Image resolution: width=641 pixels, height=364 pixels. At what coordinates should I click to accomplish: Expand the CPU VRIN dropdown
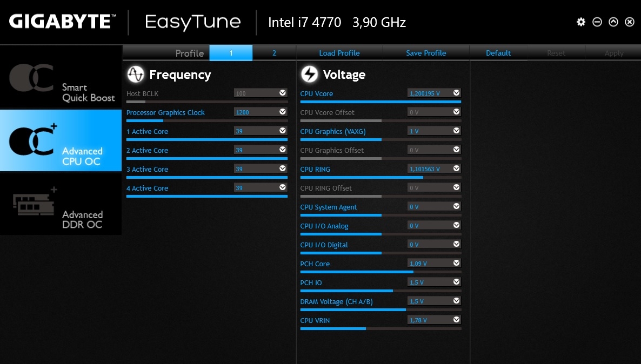click(x=457, y=320)
